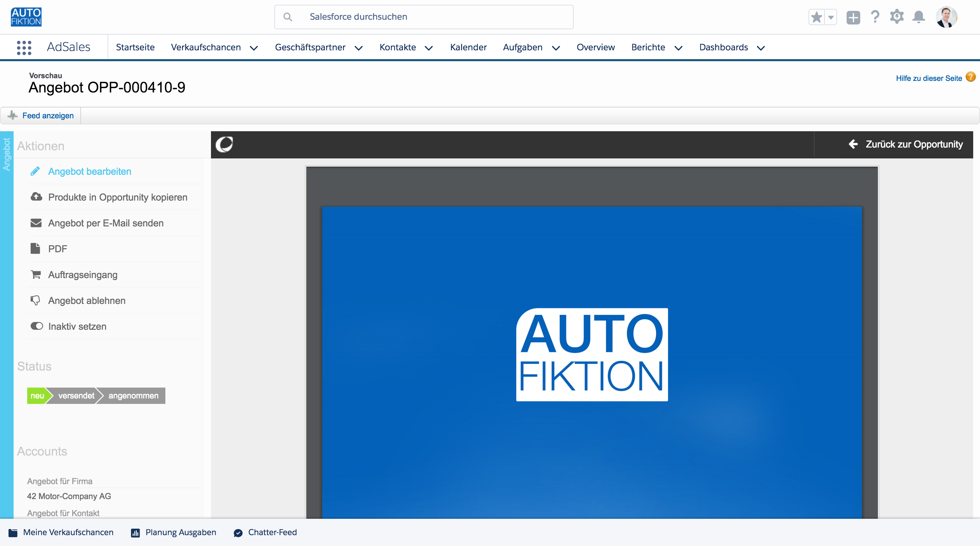
Task: Click the orange help icon beside Hilfe link
Action: [970, 77]
